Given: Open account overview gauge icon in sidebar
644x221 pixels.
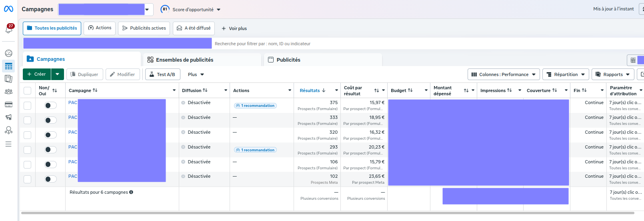Looking at the screenshot, I should pos(8,53).
